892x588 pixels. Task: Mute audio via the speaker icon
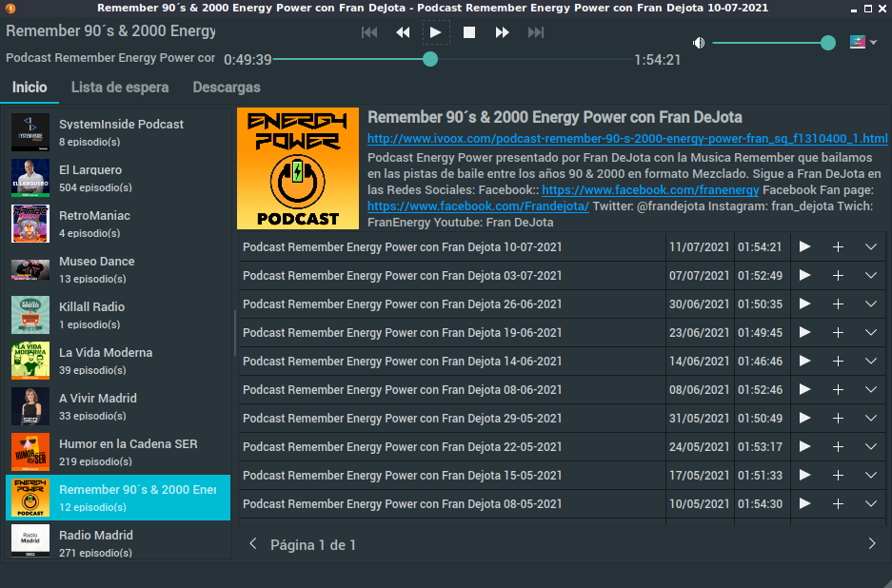click(x=699, y=43)
